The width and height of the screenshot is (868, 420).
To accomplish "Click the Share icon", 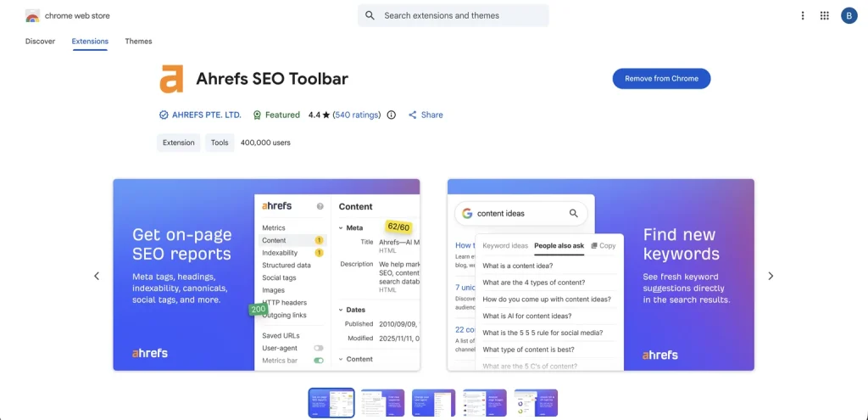I will [x=413, y=115].
